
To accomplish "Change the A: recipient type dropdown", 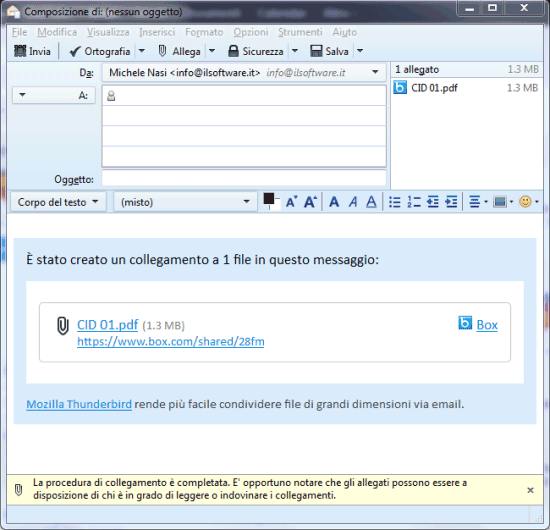I will (x=54, y=95).
